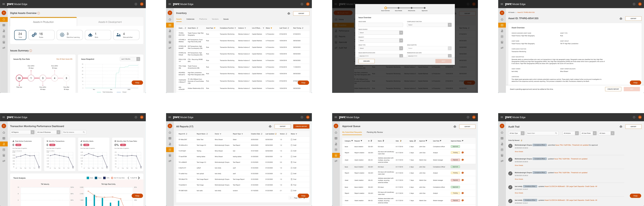Click orange CREATE REPORT button on All Reports screen
This screenshot has height=206, width=644.
click(301, 126)
